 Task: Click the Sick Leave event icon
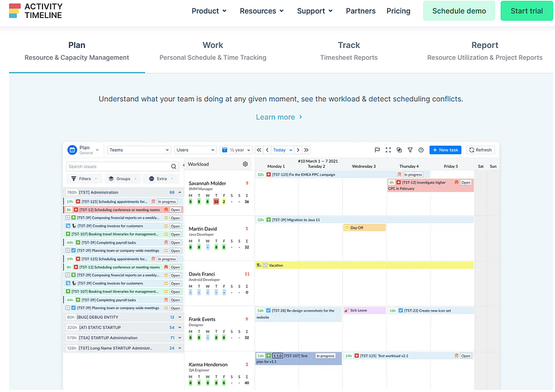pos(346,310)
